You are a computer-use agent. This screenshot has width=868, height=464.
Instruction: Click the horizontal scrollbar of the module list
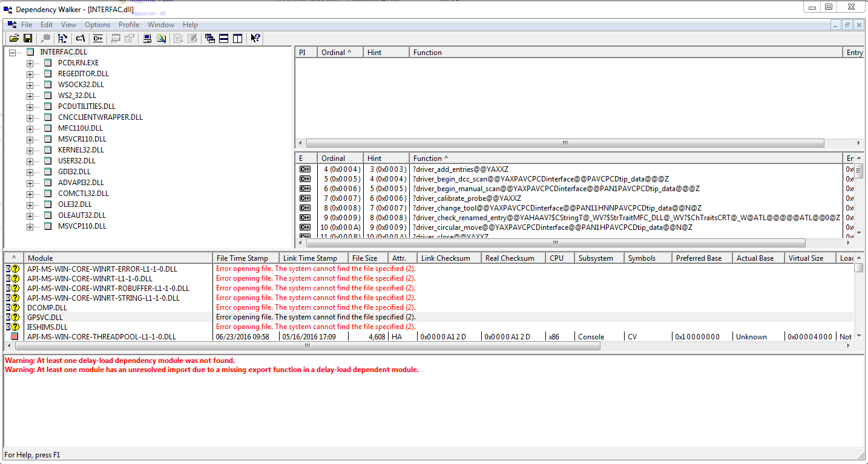point(307,346)
